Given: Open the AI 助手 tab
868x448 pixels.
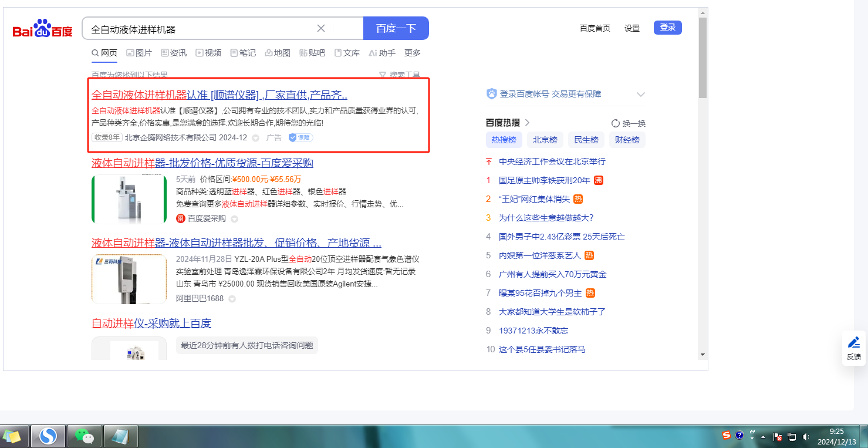Looking at the screenshot, I should [382, 53].
